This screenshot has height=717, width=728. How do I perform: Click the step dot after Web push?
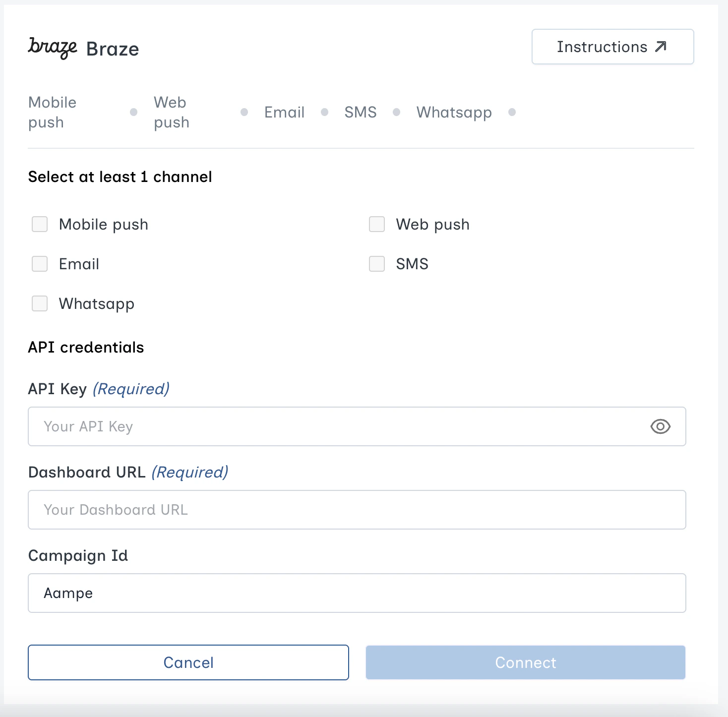(244, 112)
